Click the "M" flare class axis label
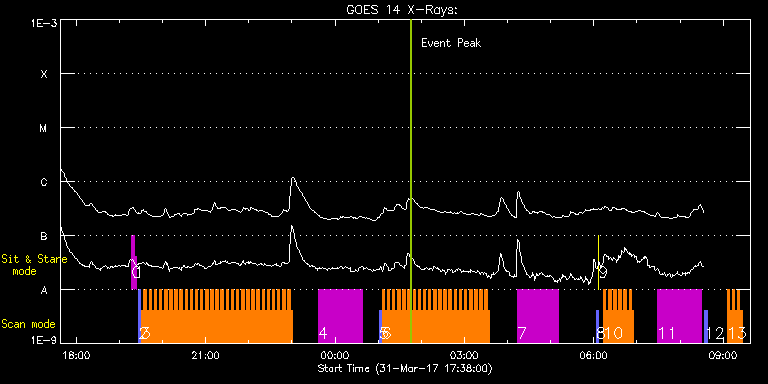 (44, 128)
